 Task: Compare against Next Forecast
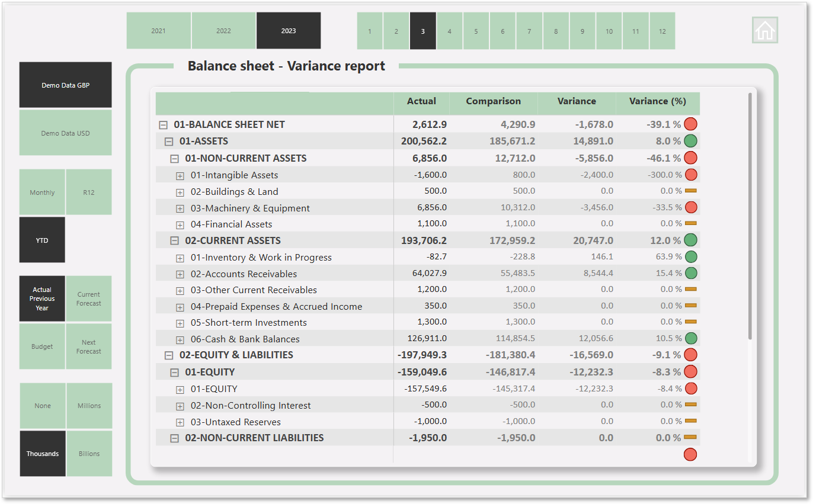(x=89, y=346)
